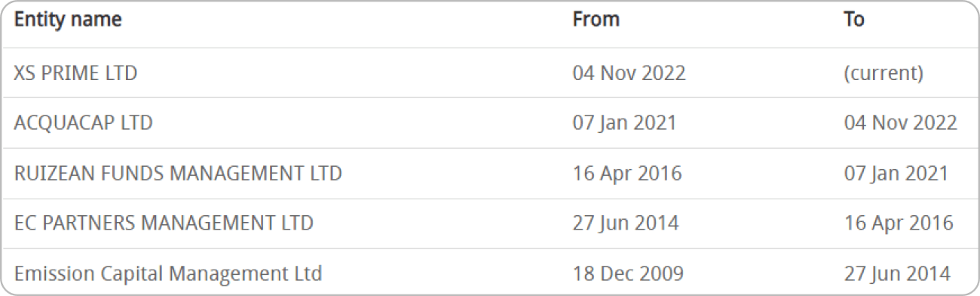980x296 pixels.
Task: Click Emission Capital's To date 27 Jun 2014
Action: [897, 273]
